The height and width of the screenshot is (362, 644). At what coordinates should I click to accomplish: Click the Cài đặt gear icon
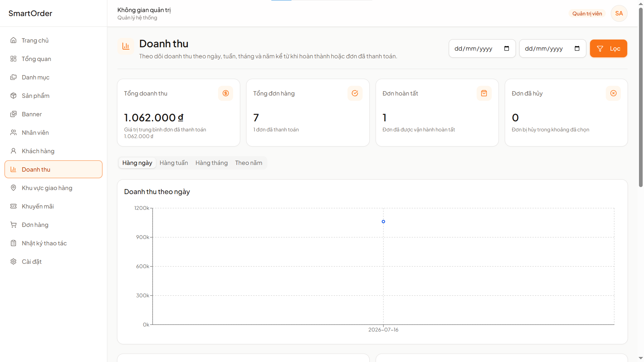[x=13, y=261]
